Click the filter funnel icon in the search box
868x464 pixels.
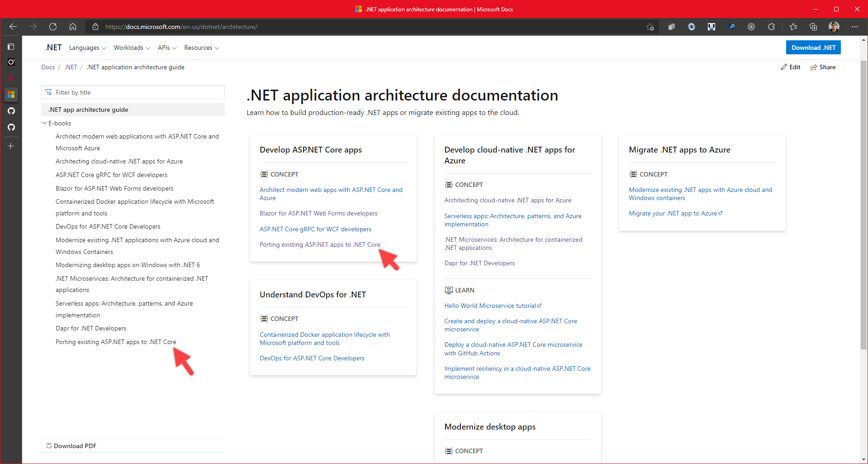click(x=48, y=92)
